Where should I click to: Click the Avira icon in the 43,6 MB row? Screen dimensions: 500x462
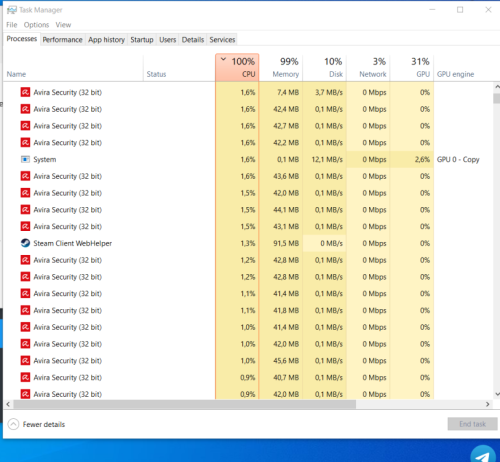click(25, 176)
